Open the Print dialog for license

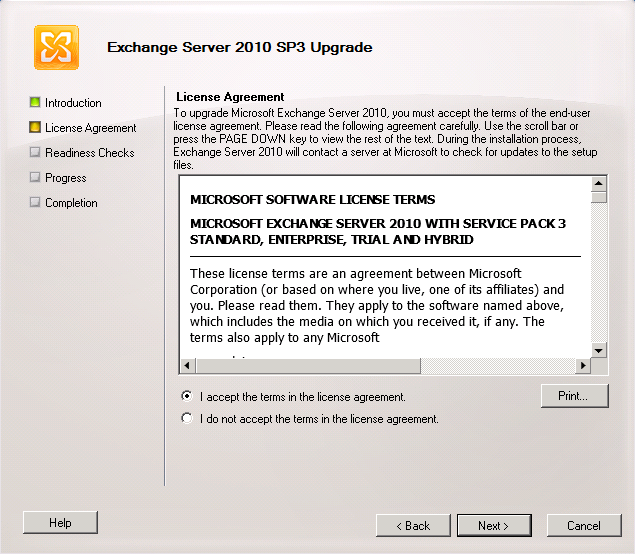pyautogui.click(x=575, y=396)
